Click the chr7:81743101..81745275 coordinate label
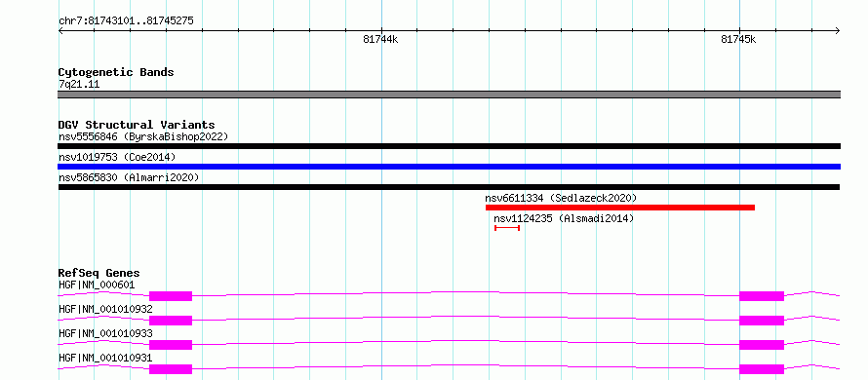This screenshot has width=868, height=380. 126,21
